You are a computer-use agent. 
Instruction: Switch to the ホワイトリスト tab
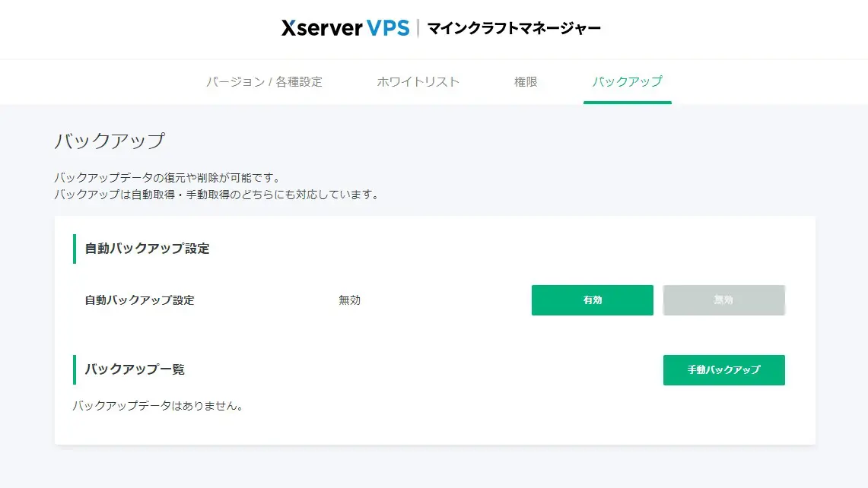[418, 81]
